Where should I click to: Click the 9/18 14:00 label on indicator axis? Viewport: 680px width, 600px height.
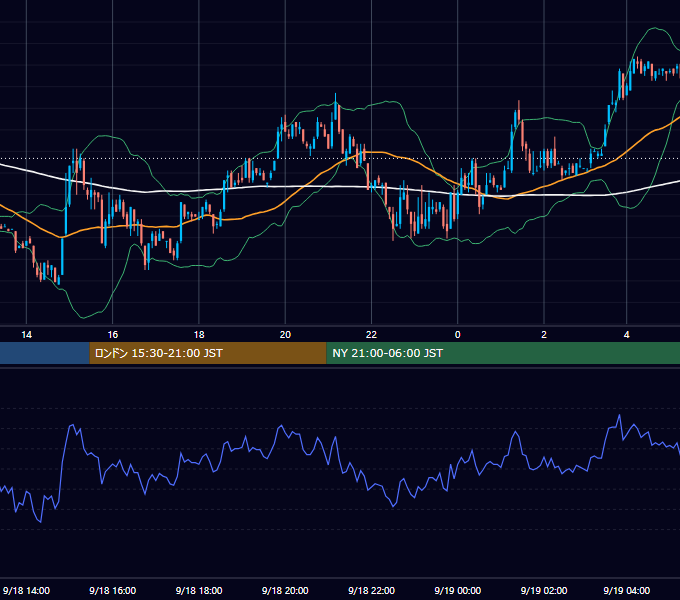coord(26,590)
